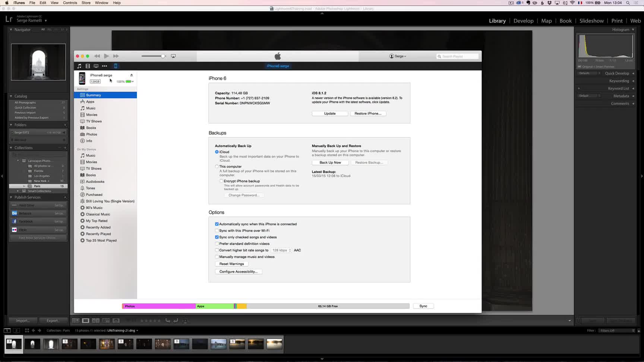Click the Search Playlist field in iTunes

pos(458,56)
